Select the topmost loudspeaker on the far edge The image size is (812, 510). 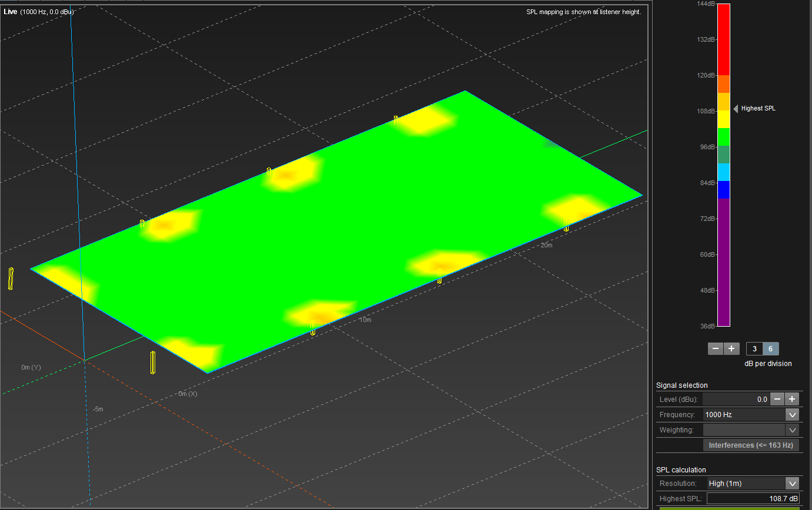point(396,120)
